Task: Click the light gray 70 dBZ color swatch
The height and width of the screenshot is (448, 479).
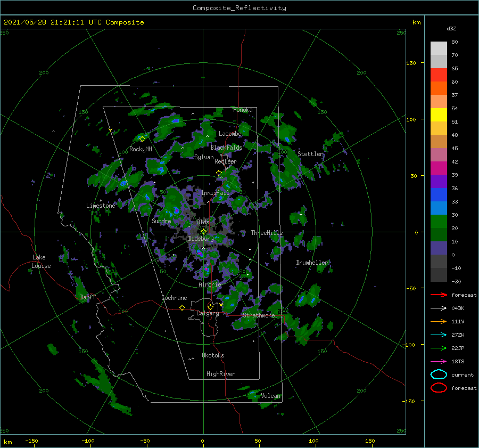Action: [439, 48]
